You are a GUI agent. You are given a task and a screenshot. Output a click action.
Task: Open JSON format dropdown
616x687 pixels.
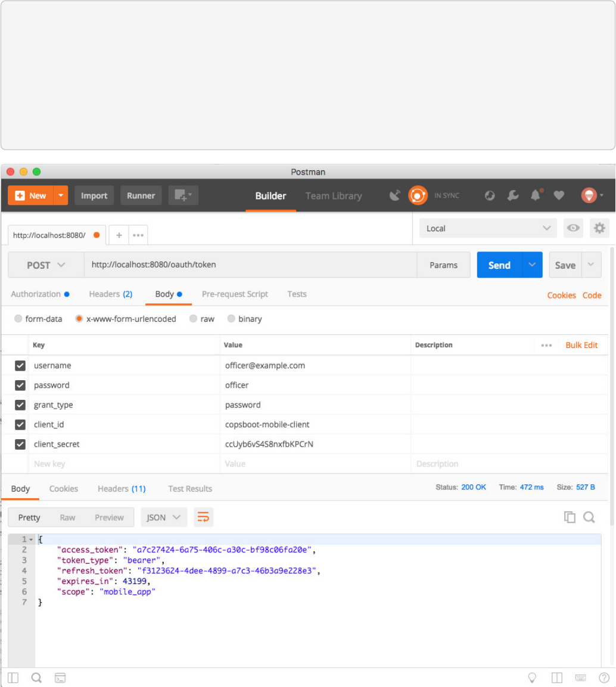(x=164, y=517)
